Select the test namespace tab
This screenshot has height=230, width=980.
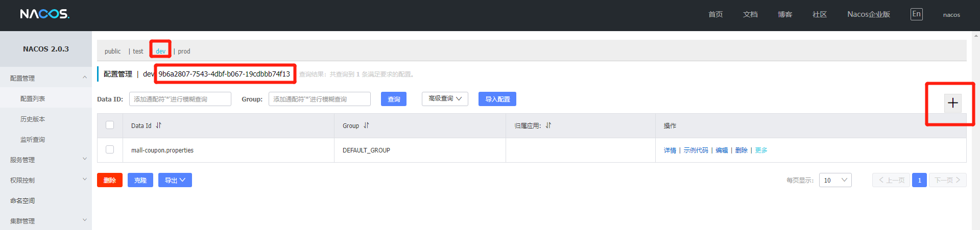point(138,52)
